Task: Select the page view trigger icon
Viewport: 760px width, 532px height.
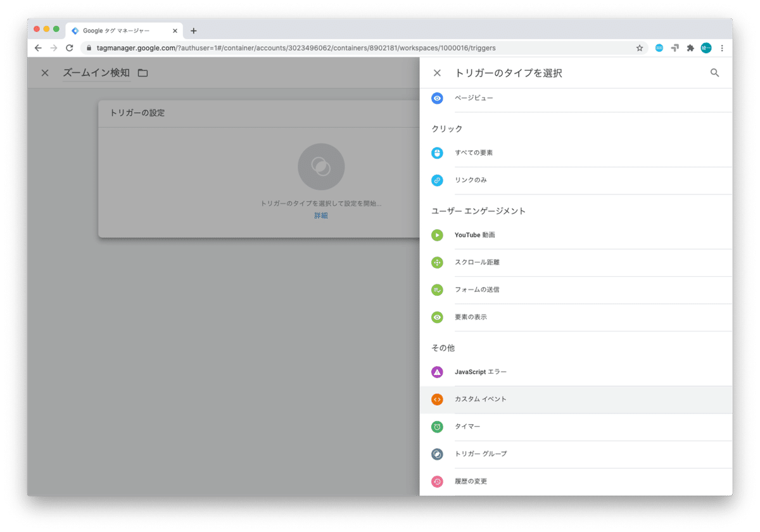Action: 437,98
